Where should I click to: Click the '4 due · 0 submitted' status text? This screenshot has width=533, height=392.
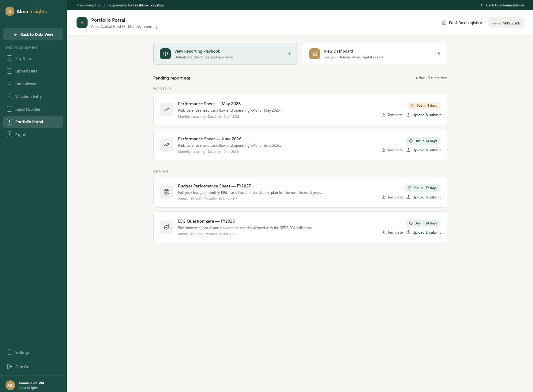click(x=431, y=78)
